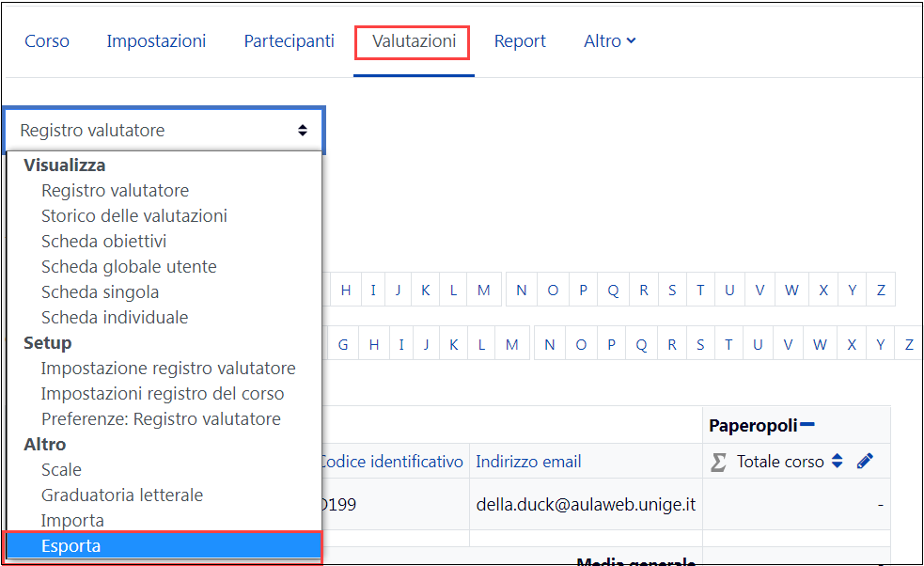This screenshot has width=924, height=566.
Task: Click the sigma icon beside Totale corso
Action: pos(718,462)
